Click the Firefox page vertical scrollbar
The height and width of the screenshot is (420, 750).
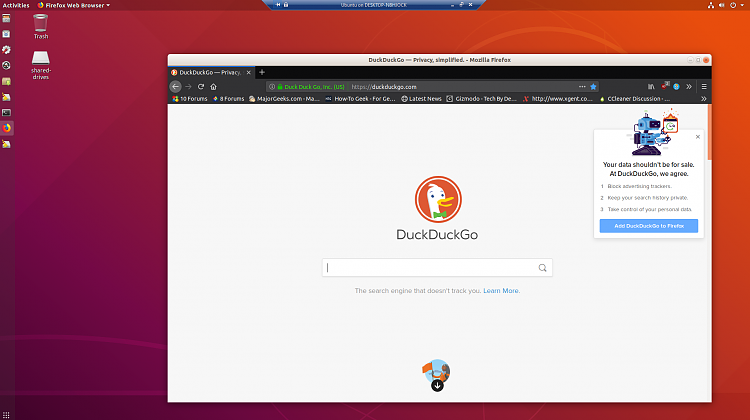pos(709,133)
